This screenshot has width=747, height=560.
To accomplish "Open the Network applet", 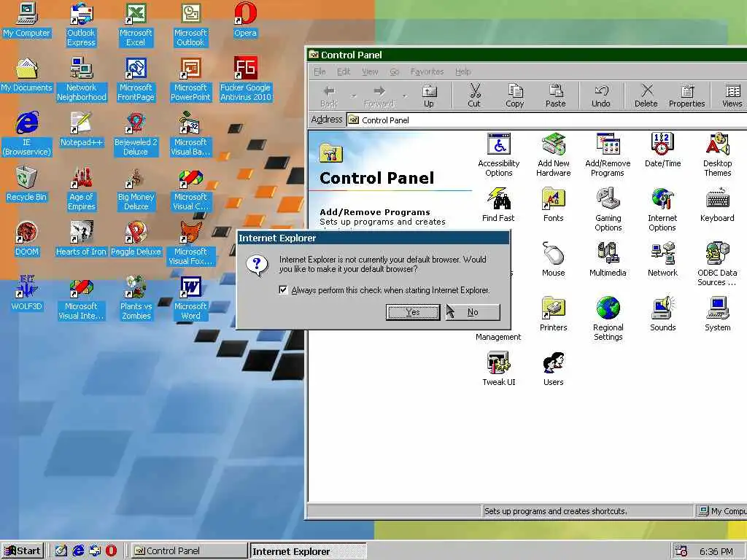I will (x=662, y=260).
